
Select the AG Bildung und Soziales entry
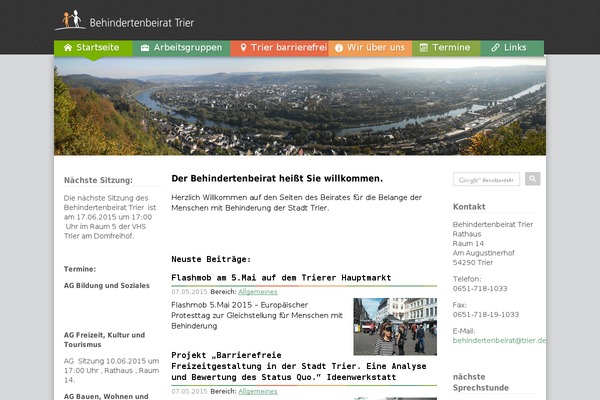tap(107, 286)
